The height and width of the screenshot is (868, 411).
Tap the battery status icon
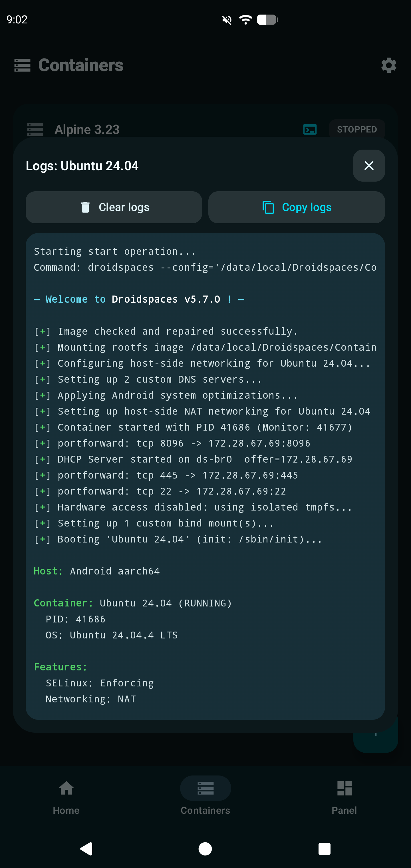(x=267, y=20)
